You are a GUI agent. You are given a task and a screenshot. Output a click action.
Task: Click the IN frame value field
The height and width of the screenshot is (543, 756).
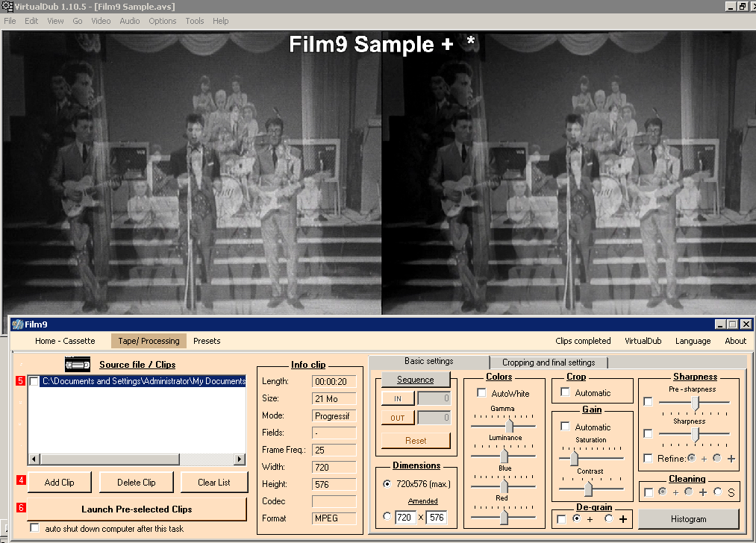(434, 398)
